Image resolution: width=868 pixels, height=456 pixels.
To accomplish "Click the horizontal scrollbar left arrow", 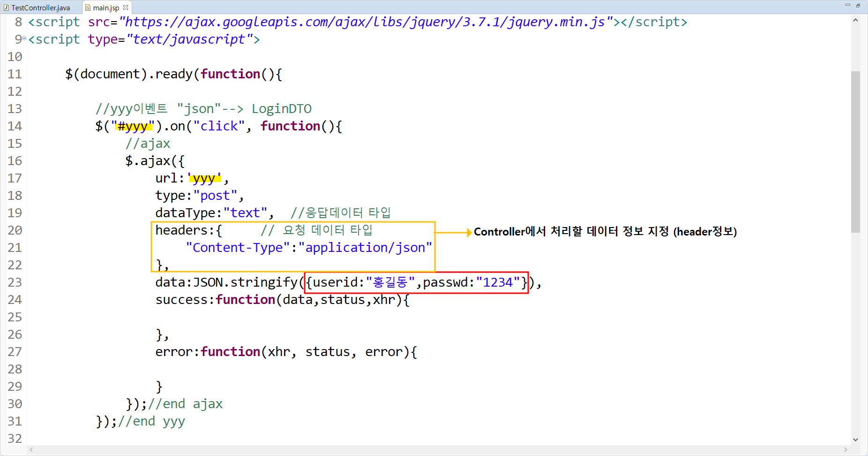I will tap(31, 449).
